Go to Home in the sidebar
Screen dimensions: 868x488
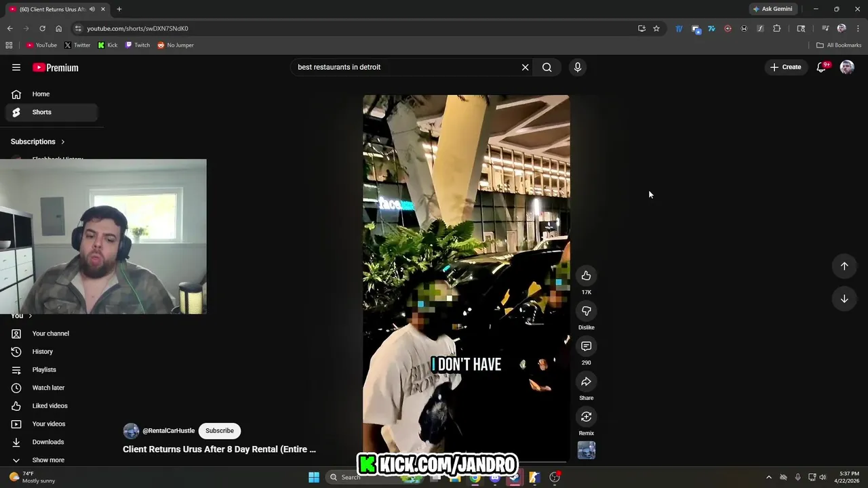click(52, 94)
